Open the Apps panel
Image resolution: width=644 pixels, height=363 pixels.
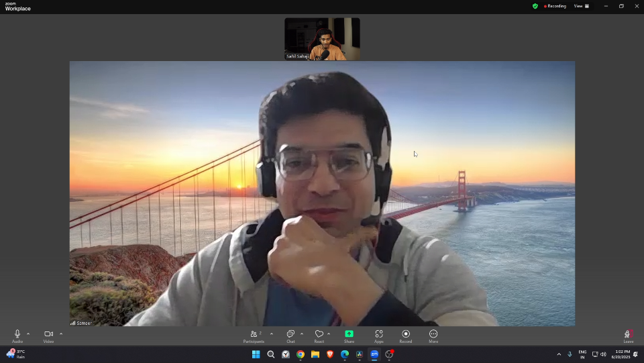(x=379, y=334)
